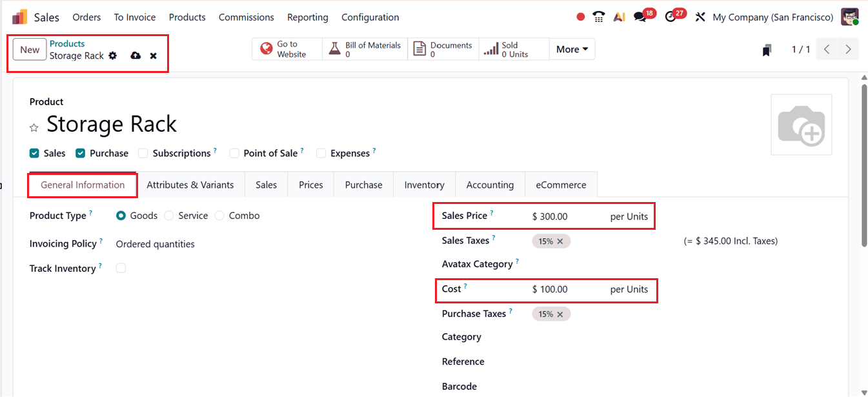The height and width of the screenshot is (397, 868).
Task: Switch to the Attributes & Variants tab
Action: (x=190, y=185)
